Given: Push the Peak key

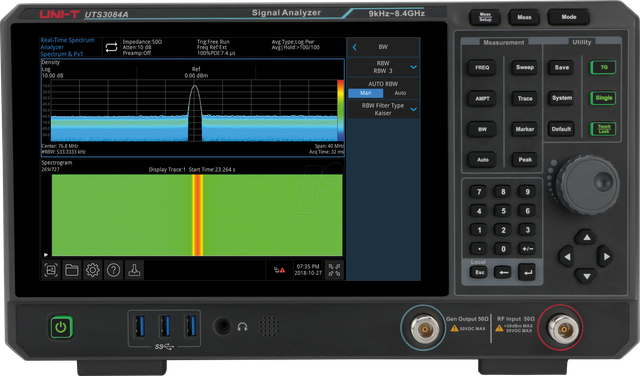Looking at the screenshot, I should pyautogui.click(x=525, y=160).
